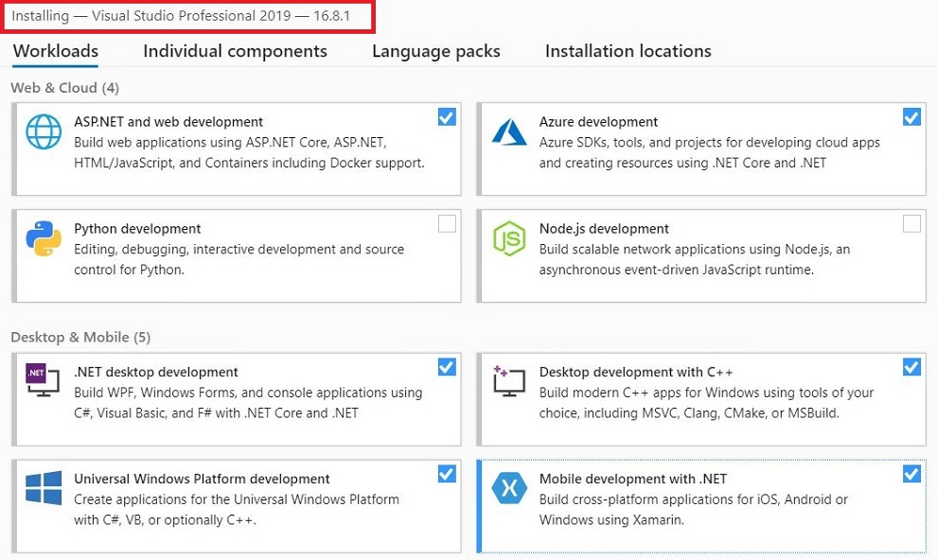
Task: Uncheck Universal Windows Platform development checkbox
Action: coord(447,474)
